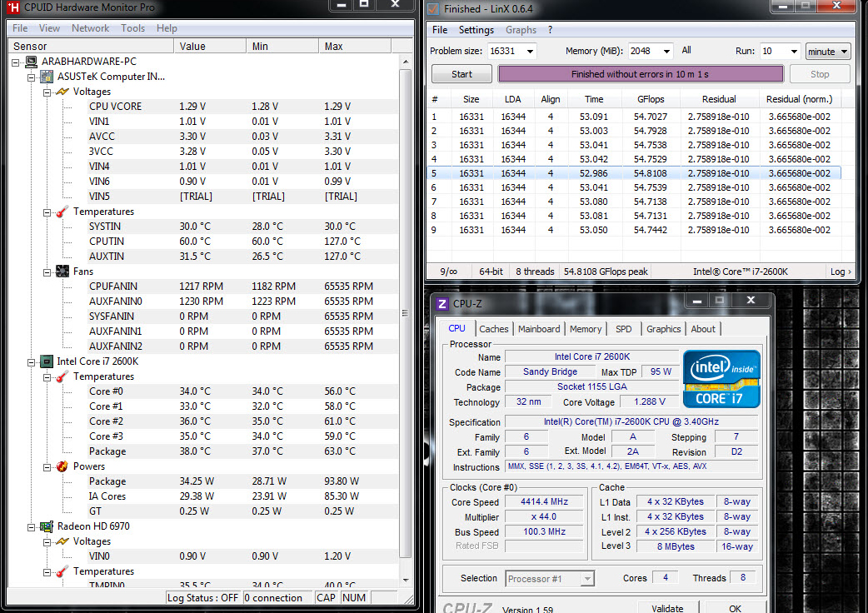Click the scrollbar down arrow in Hardware Monitor
The width and height of the screenshot is (868, 613).
(406, 580)
